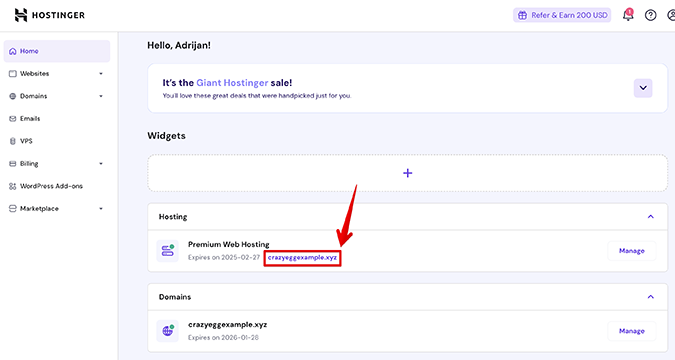675x360 pixels.
Task: Click the Premium Web Hosting plan icon
Action: click(x=167, y=251)
